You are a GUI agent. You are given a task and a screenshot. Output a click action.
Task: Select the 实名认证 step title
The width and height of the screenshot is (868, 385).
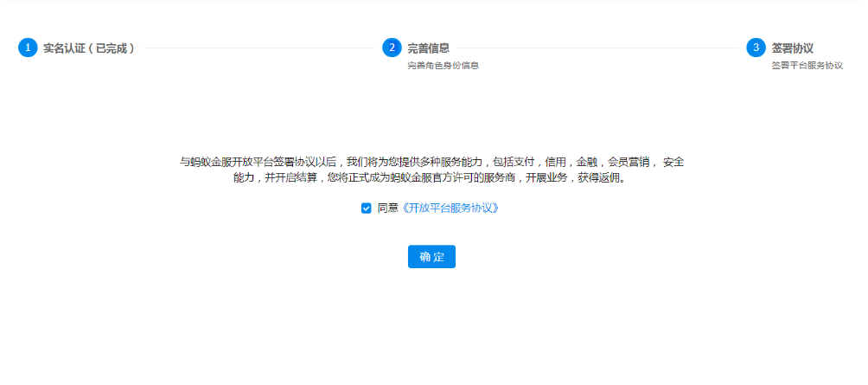pyautogui.click(x=66, y=48)
